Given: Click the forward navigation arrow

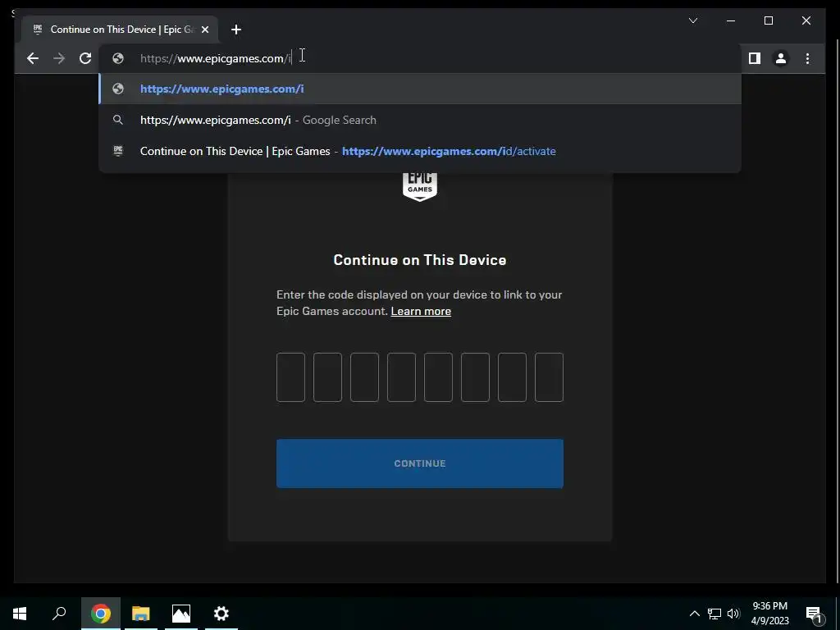Looking at the screenshot, I should [59, 58].
